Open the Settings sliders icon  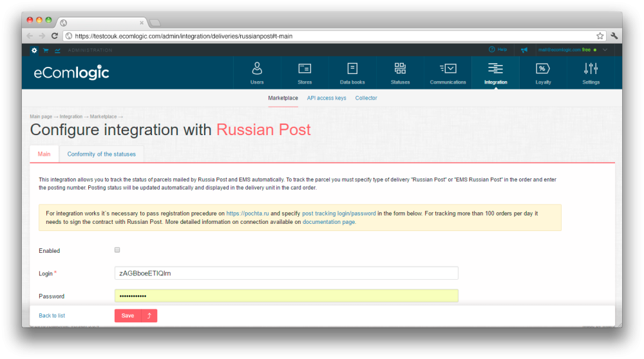tap(591, 69)
